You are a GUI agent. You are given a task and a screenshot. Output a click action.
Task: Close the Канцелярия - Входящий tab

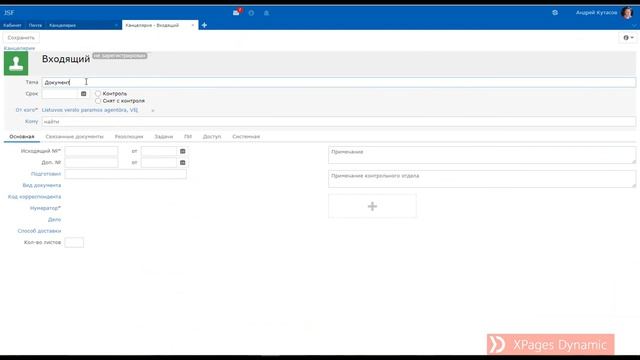point(193,25)
